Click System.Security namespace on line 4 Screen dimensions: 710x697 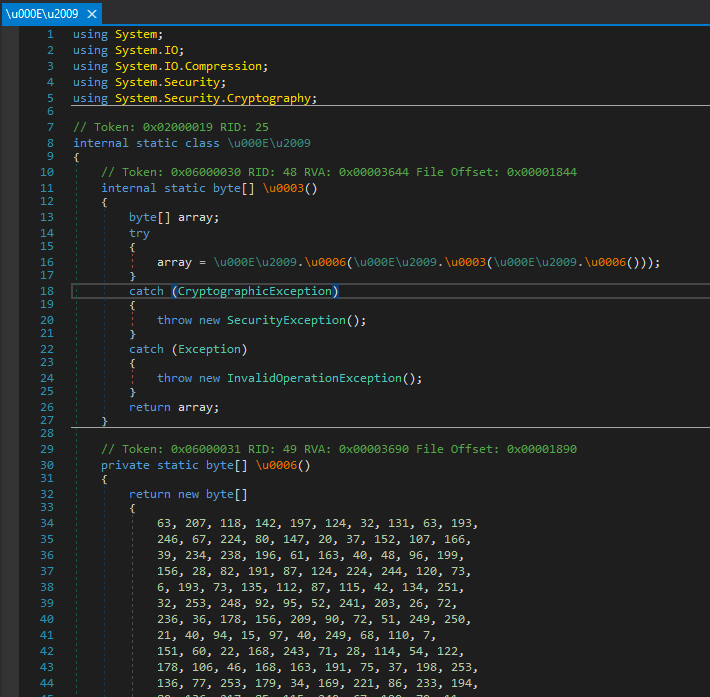point(167,82)
